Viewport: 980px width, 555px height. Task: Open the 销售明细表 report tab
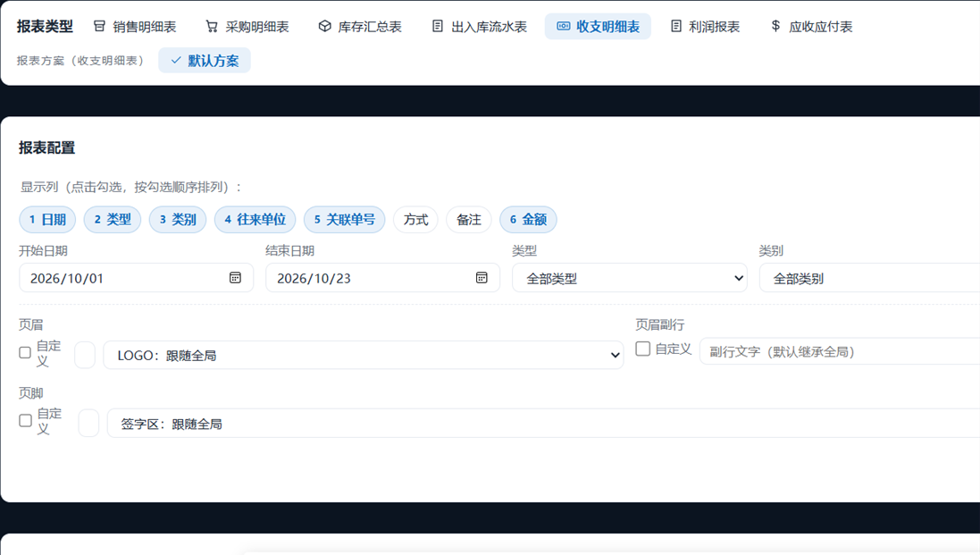[x=134, y=26]
